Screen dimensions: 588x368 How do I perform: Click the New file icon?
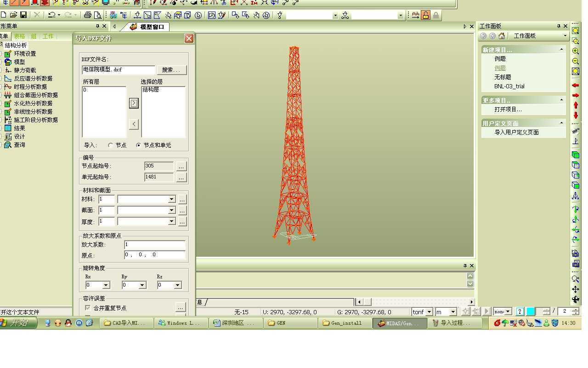3,15
